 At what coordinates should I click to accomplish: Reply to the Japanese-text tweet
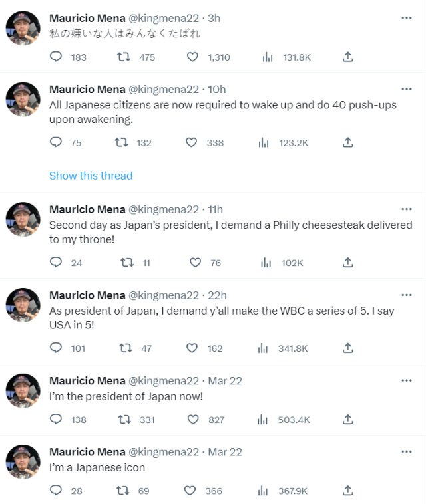point(57,57)
